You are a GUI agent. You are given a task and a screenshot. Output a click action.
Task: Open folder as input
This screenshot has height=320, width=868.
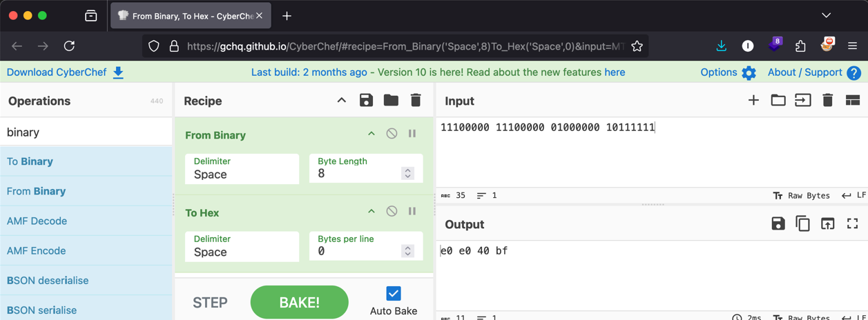click(778, 101)
